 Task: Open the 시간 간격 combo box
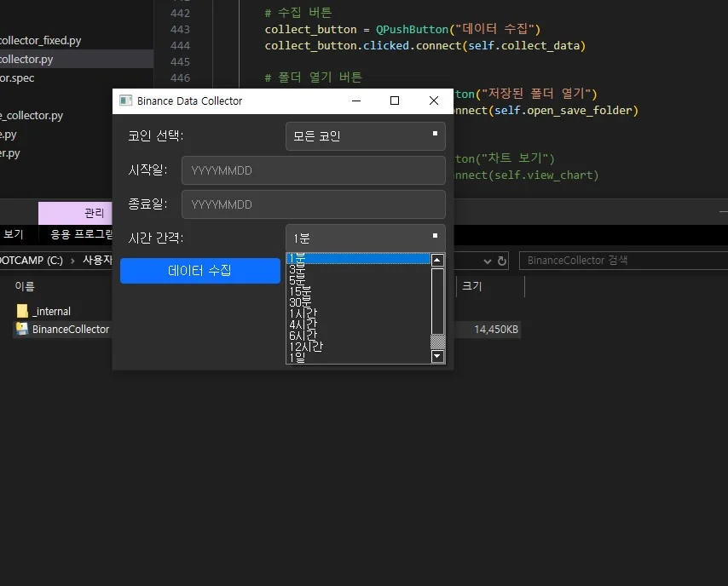366,238
